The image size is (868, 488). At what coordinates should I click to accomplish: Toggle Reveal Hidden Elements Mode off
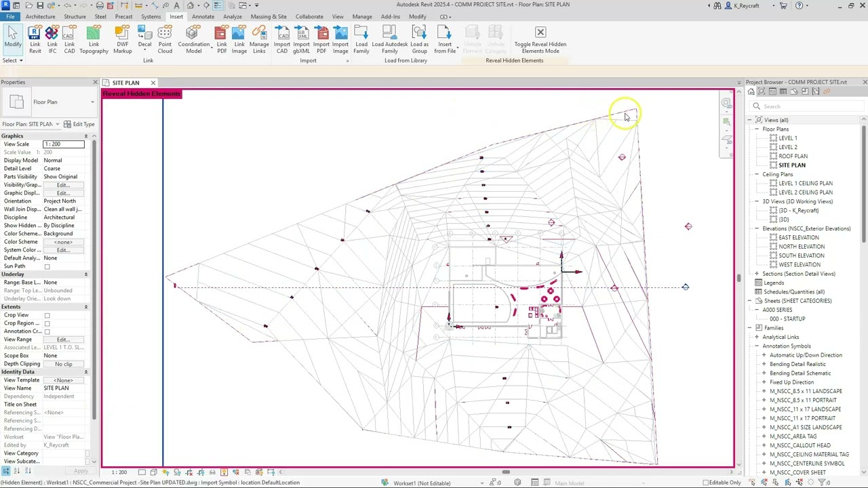point(540,39)
